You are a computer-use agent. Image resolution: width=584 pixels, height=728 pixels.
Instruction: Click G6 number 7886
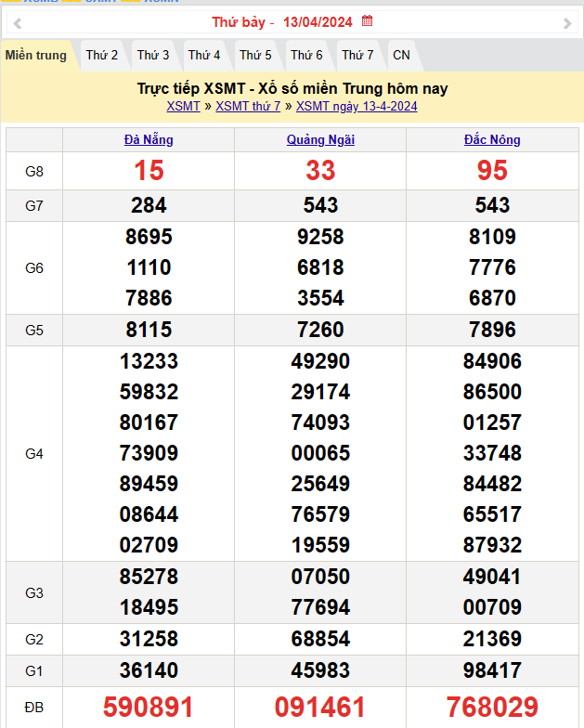coord(149,298)
